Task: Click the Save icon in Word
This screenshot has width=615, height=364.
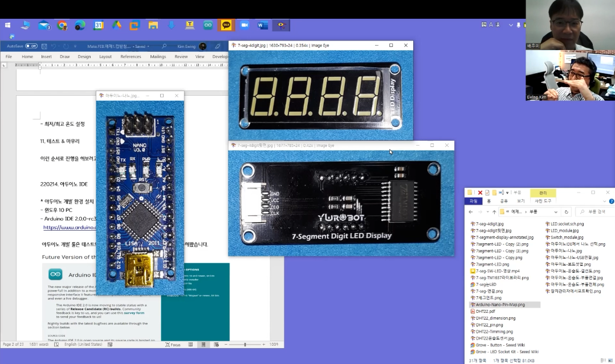Action: (x=44, y=46)
